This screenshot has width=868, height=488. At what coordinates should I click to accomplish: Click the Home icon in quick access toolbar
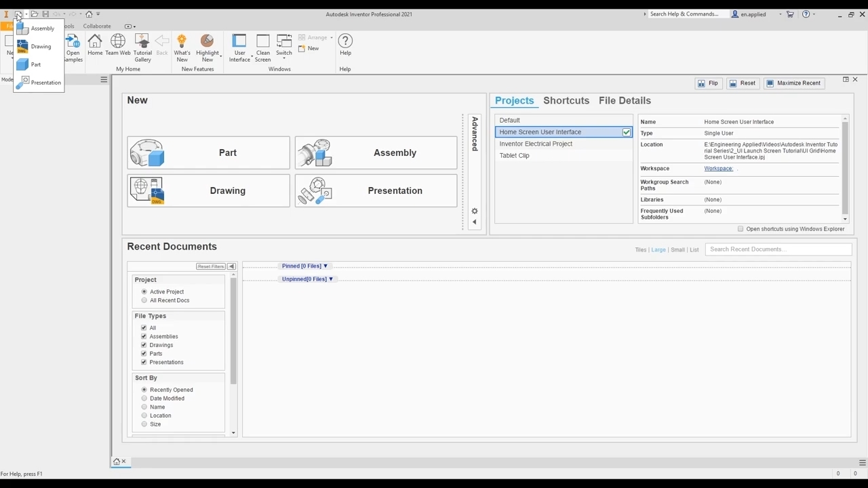[x=89, y=14]
